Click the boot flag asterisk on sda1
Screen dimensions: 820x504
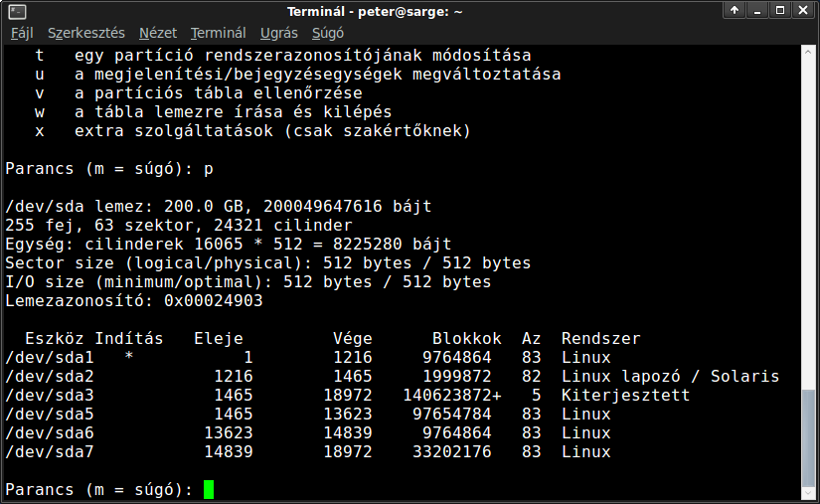(x=128, y=357)
